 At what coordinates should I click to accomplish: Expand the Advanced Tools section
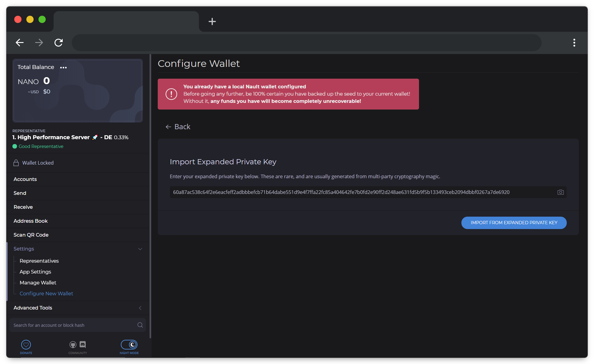pos(78,308)
